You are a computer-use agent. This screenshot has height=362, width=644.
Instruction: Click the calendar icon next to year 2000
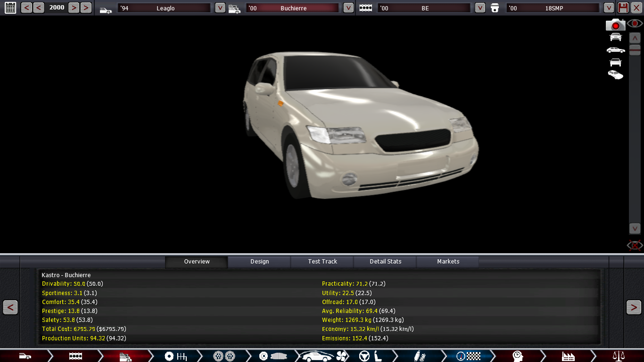(10, 8)
